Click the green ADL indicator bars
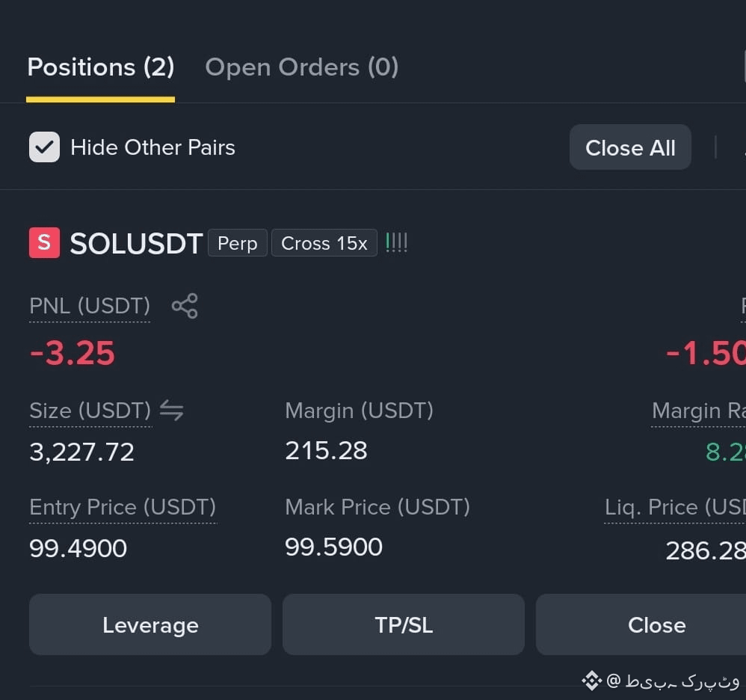Viewport: 746px width, 700px height. (396, 243)
